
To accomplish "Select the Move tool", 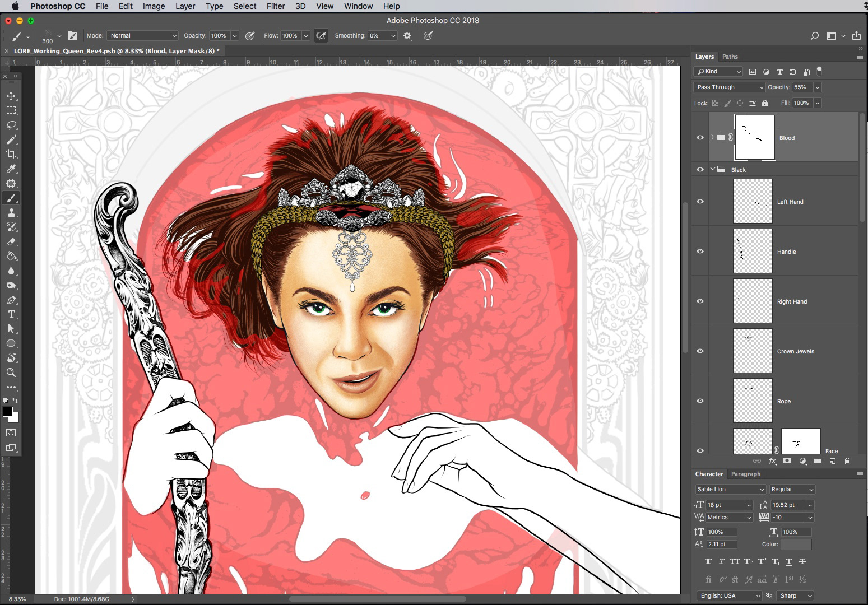I will point(11,96).
